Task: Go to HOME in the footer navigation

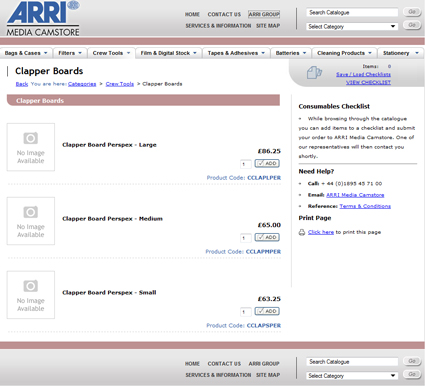Action: tap(192, 364)
